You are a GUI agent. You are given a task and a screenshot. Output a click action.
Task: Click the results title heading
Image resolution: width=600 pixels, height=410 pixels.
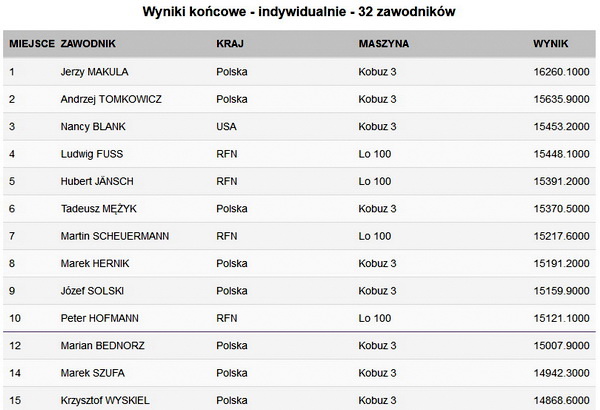tap(300, 13)
